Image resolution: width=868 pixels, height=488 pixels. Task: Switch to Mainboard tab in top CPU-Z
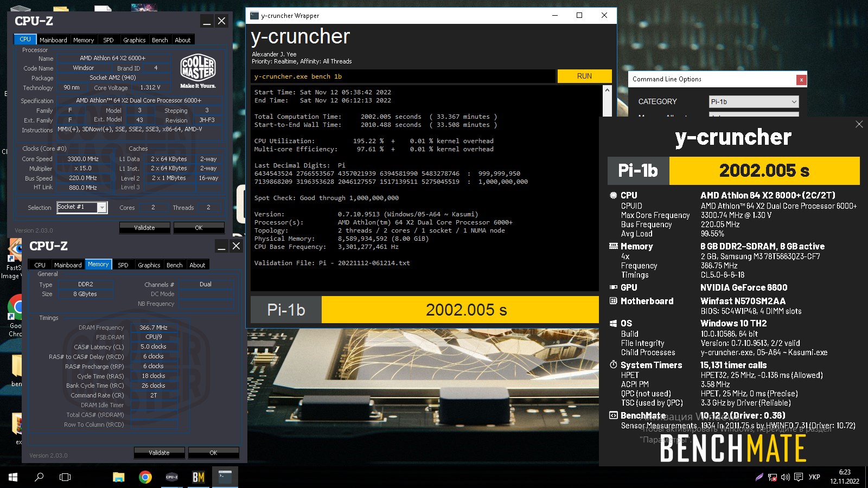53,40
